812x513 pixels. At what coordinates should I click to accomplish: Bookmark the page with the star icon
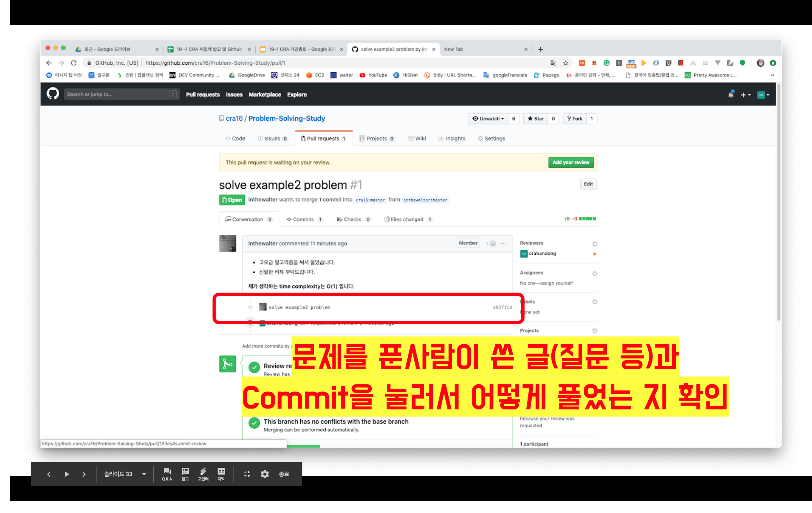point(566,63)
